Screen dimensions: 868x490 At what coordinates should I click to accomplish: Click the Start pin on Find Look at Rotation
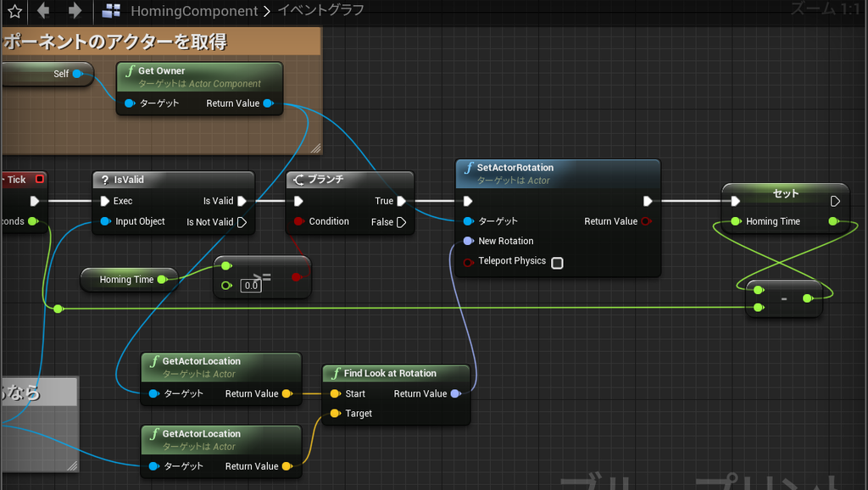tap(335, 393)
